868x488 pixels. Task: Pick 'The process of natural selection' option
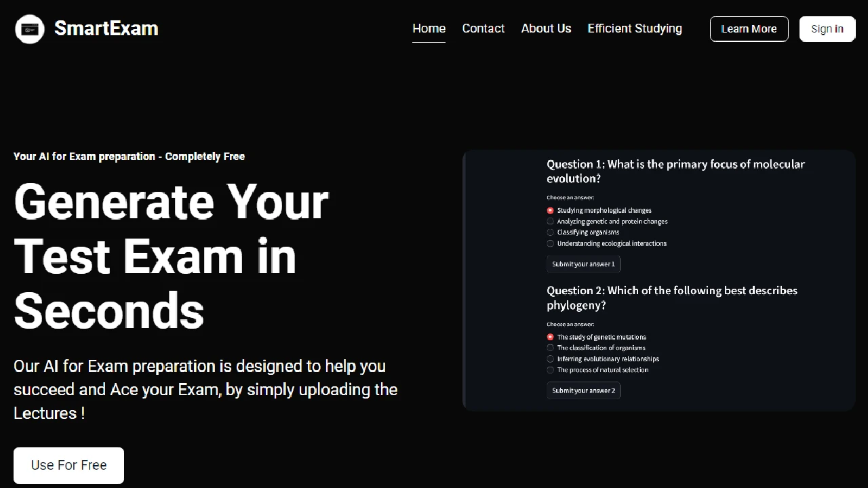click(x=551, y=370)
